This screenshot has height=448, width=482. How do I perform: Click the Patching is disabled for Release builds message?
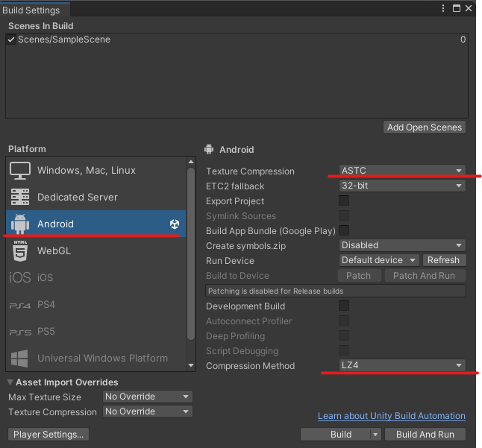pyautogui.click(x=335, y=291)
